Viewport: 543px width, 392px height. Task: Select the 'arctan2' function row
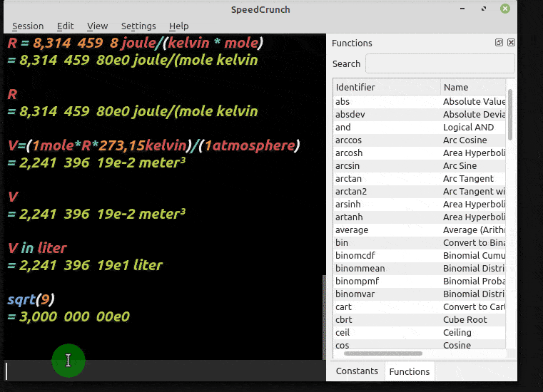pos(420,191)
